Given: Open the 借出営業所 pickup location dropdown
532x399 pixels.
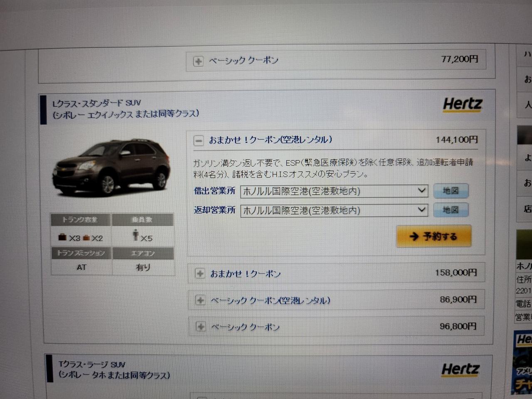Looking at the screenshot, I should click(x=334, y=191).
